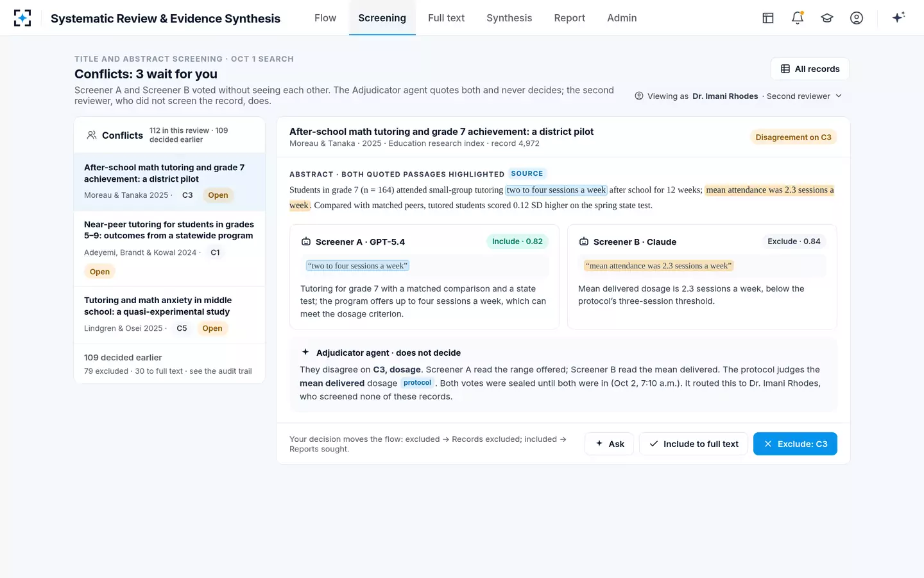Expand the Viewing as reviewer dropdown
The height and width of the screenshot is (578, 924).
[739, 96]
